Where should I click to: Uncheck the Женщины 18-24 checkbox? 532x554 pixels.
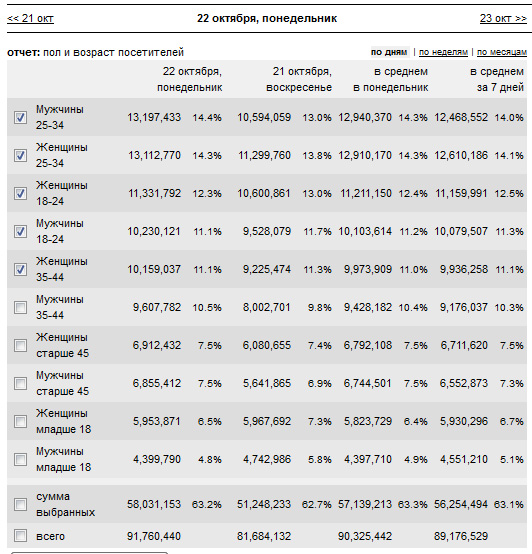(x=20, y=193)
